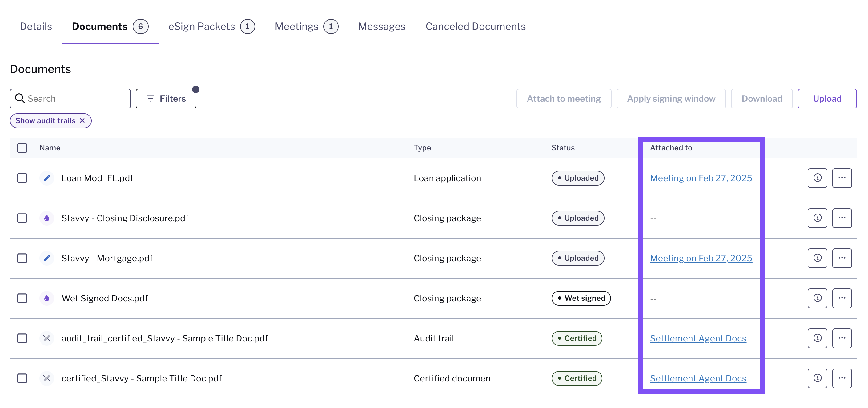Switch to the Documents tab
The image size is (868, 408).
click(x=110, y=26)
